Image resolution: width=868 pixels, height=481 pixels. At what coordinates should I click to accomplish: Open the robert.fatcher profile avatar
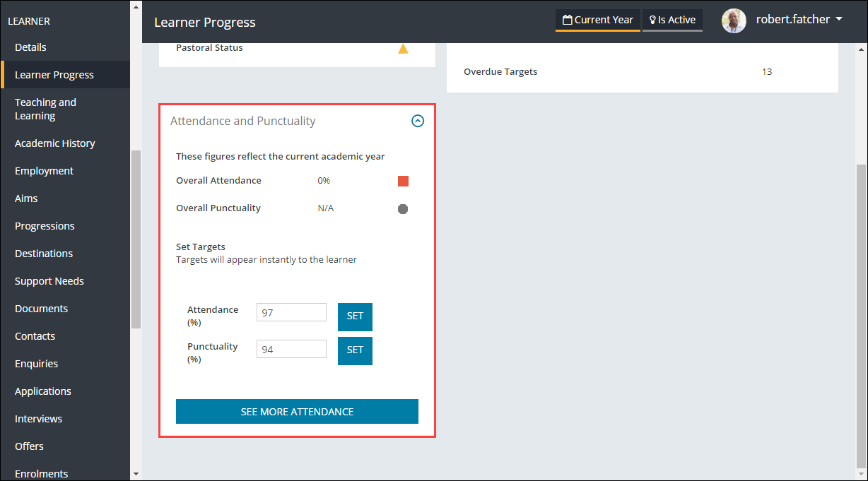point(734,20)
